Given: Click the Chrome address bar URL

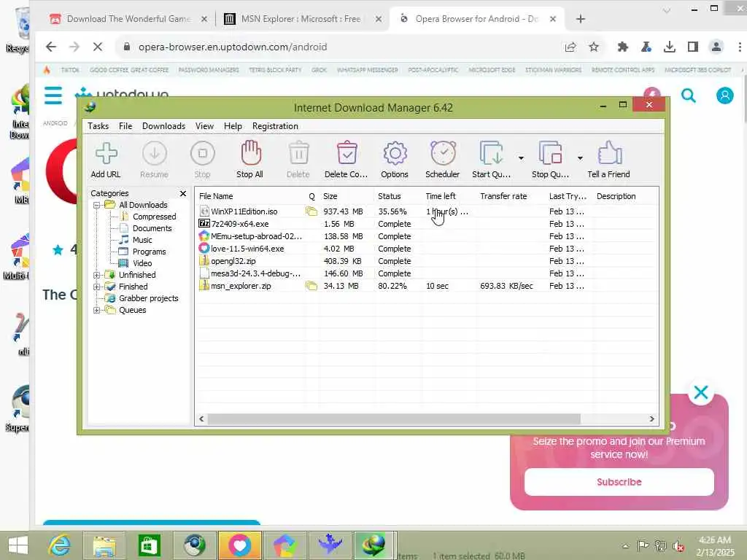Looking at the screenshot, I should pos(233,47).
